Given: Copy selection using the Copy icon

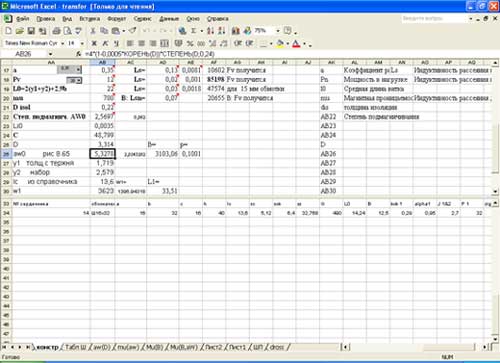Looking at the screenshot, I should click(104, 31).
